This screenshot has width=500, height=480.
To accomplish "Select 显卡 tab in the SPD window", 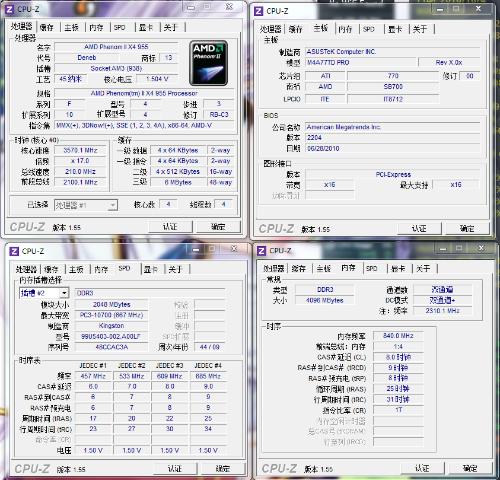I will pyautogui.click(x=151, y=269).
